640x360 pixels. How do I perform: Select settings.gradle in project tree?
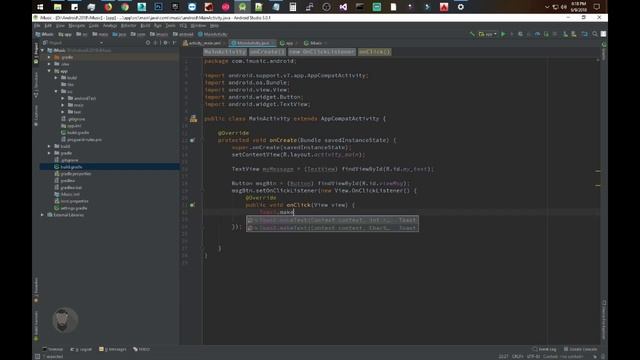tap(71, 208)
